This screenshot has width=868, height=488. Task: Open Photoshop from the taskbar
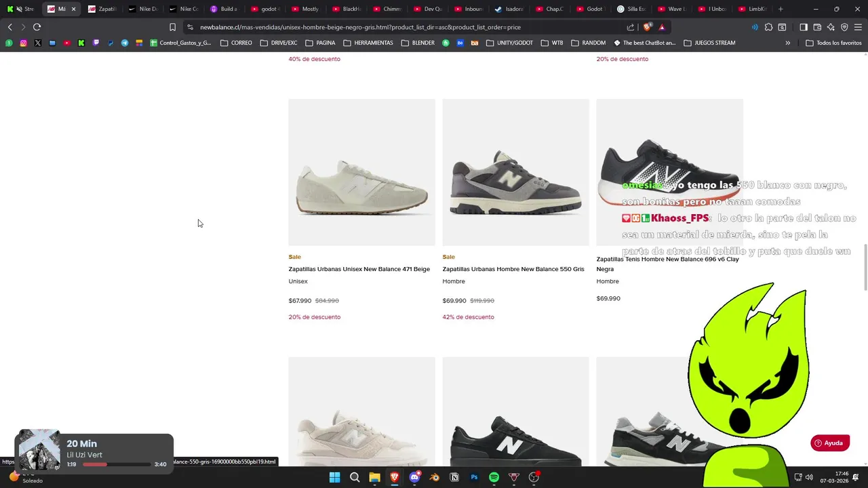(x=474, y=477)
